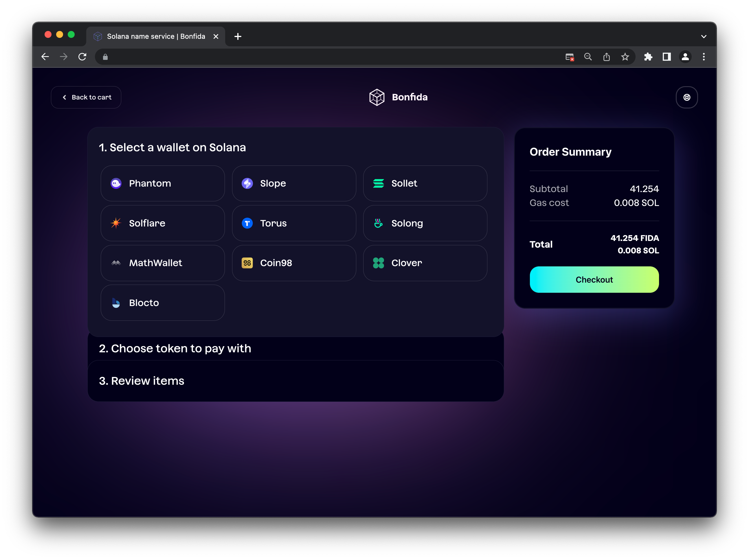Choose the Slope wallet option

pos(294,183)
